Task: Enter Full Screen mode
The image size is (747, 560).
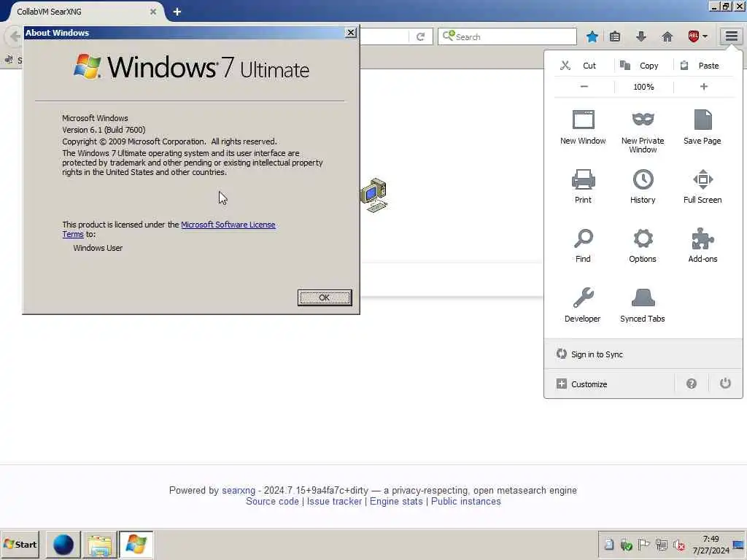Action: point(703,186)
